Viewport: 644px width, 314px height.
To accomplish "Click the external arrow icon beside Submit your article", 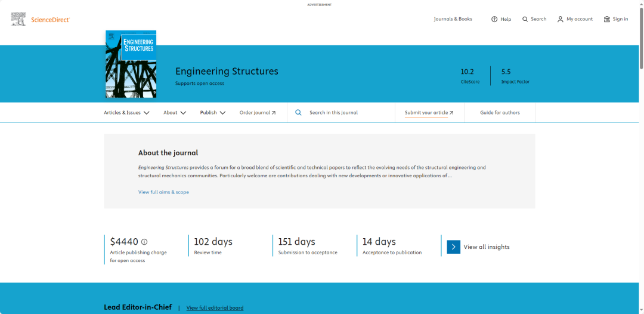I will 451,113.
